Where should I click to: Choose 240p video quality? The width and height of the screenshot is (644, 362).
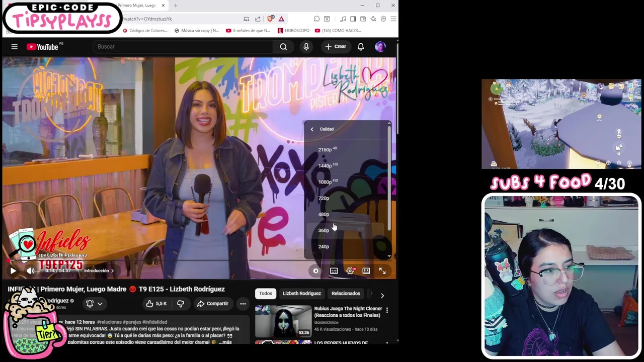(346, 246)
